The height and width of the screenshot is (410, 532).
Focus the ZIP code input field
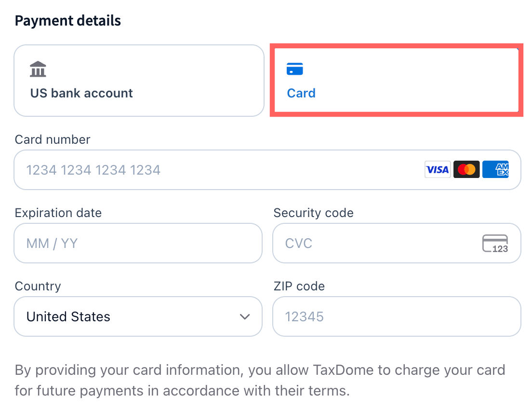click(x=396, y=317)
